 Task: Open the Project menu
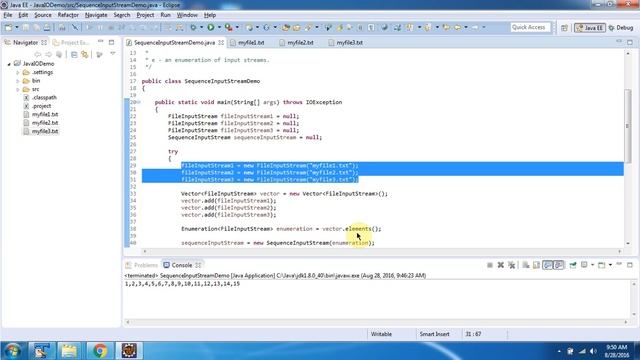click(x=145, y=15)
